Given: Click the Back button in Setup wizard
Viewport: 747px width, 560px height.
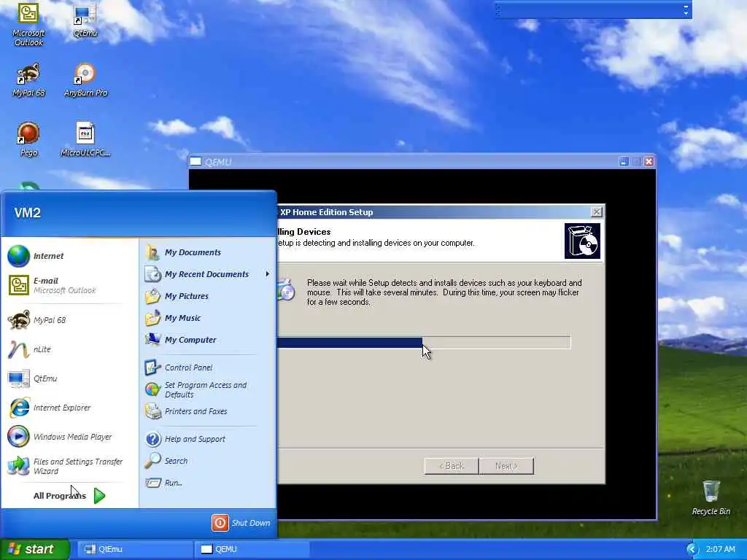Looking at the screenshot, I should (451, 466).
